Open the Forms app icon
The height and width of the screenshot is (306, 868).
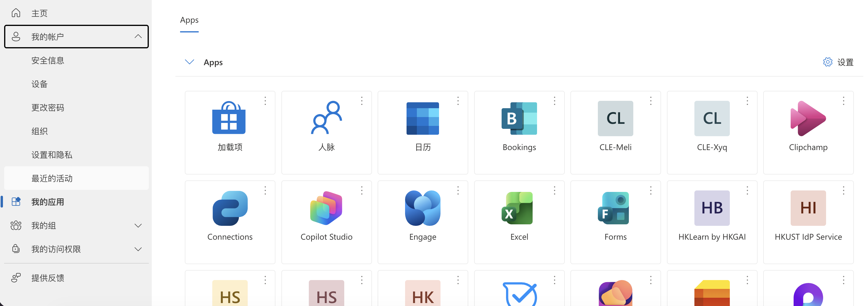coord(615,208)
